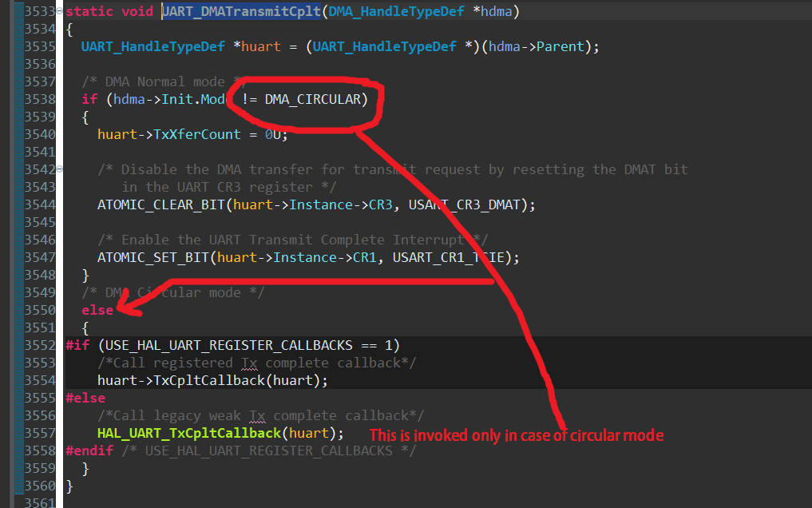
Task: Select the hdma->Parent member access
Action: click(533, 46)
